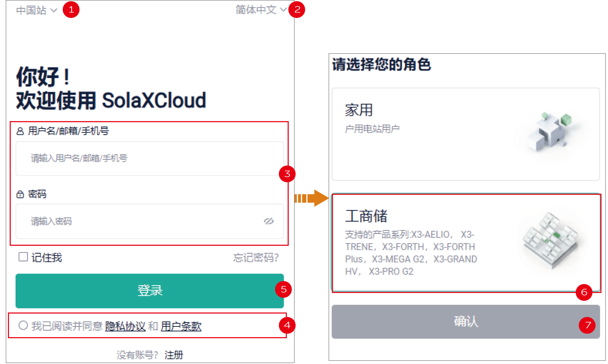Click the username/email/phone input field
This screenshot has width=608, height=364.
tap(150, 158)
